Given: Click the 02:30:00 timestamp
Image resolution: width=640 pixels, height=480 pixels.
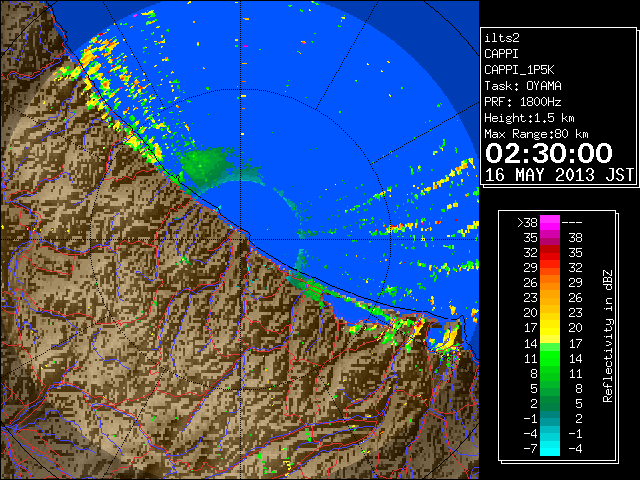Looking at the screenshot, I should pos(549,153).
